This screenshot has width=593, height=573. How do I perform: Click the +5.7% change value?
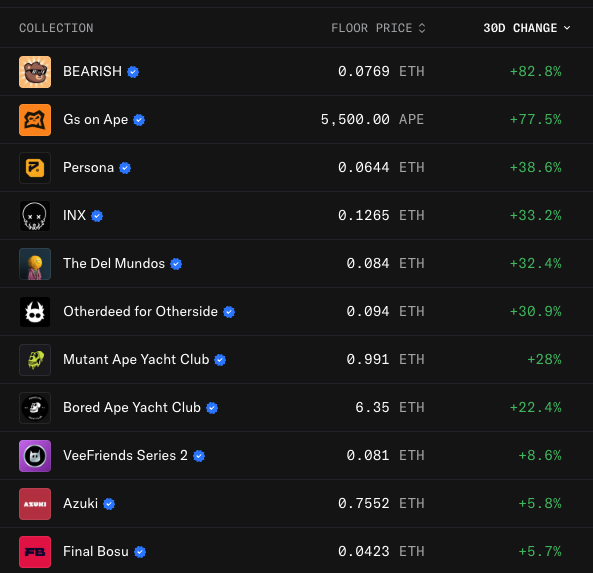click(x=540, y=552)
